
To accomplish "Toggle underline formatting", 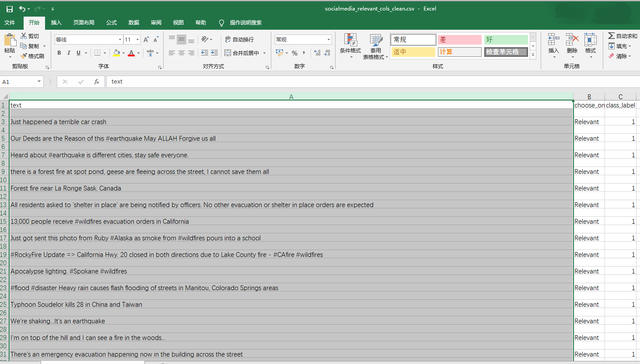I will pyautogui.click(x=78, y=53).
